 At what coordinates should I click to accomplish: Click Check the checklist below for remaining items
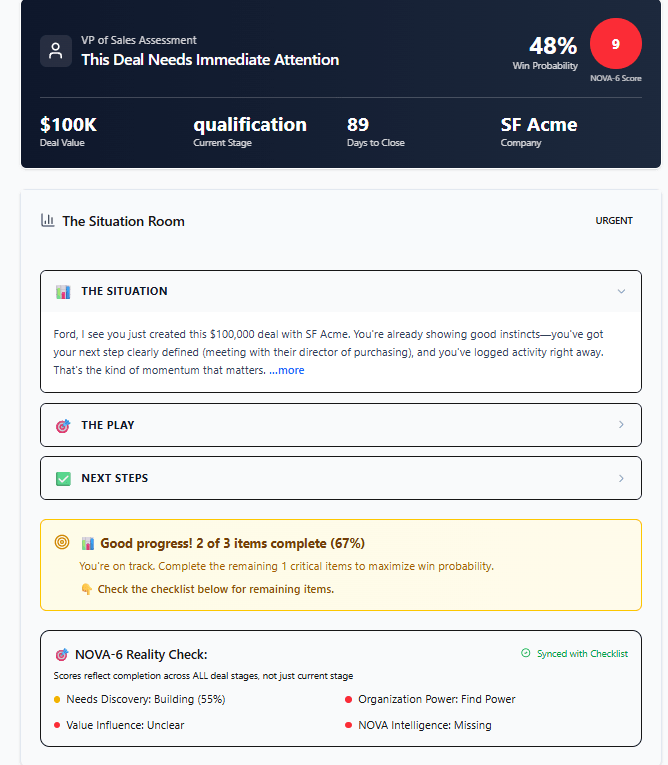pos(216,589)
